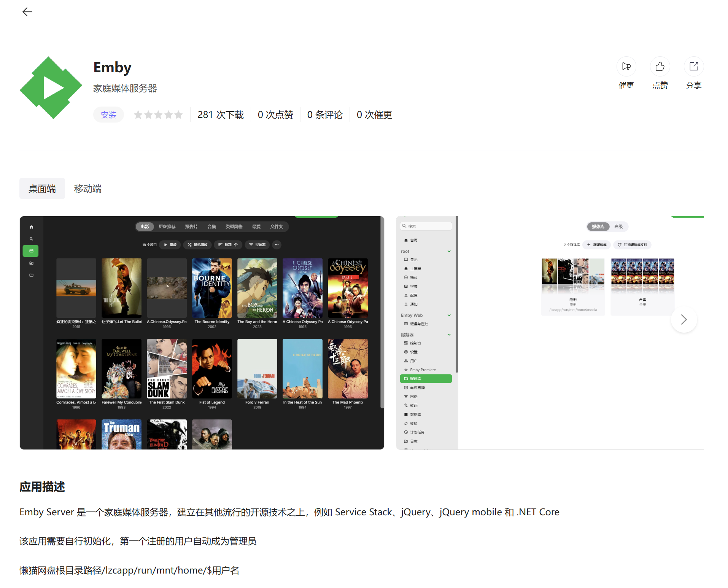Click the description line starting "Emby Server 是一个"
The width and height of the screenshot is (728, 588).
click(x=289, y=512)
